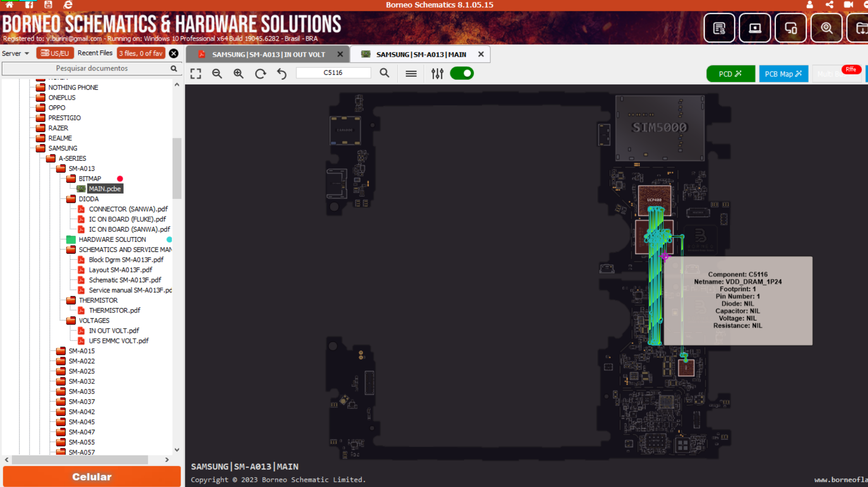The height and width of the screenshot is (487, 868).
Task: Collapse the SAMSUNG folder
Action: click(63, 148)
